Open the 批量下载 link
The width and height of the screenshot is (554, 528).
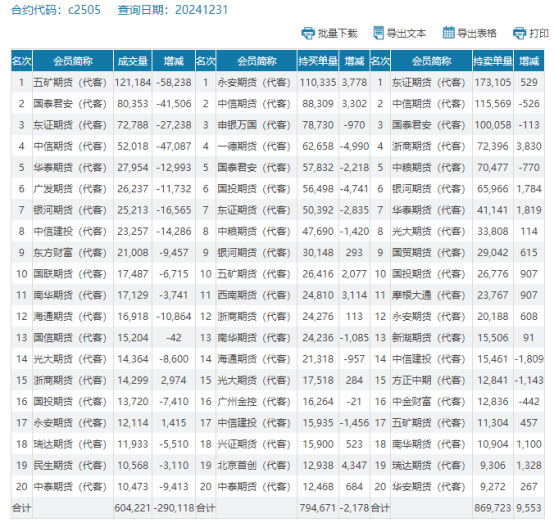[x=337, y=34]
